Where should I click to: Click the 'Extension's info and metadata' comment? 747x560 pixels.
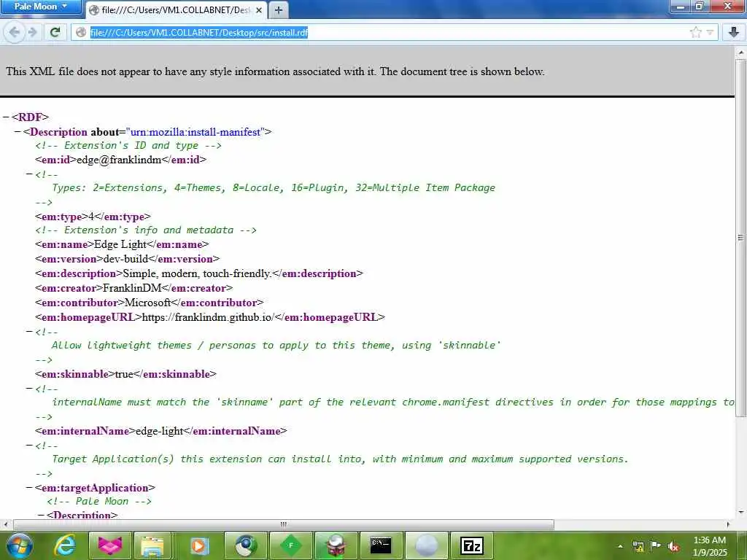click(146, 230)
